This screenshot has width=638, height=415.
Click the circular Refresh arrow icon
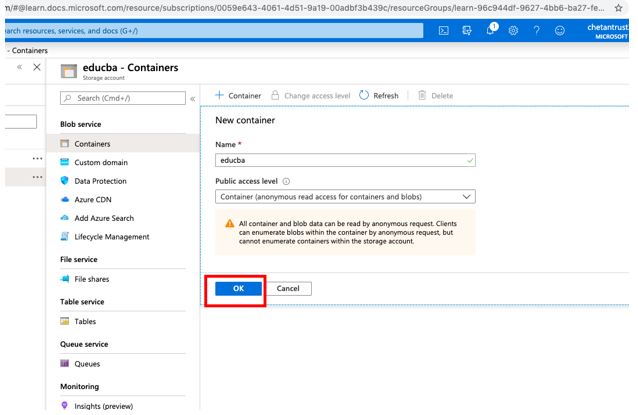[x=364, y=95]
